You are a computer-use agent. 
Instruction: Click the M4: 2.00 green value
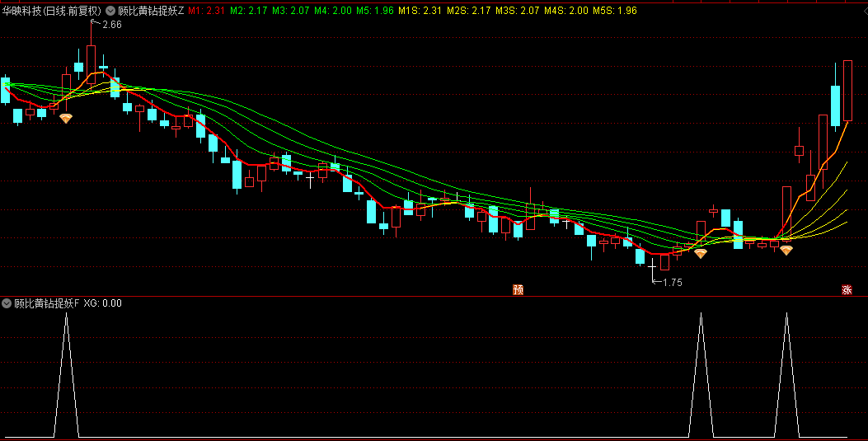333,11
